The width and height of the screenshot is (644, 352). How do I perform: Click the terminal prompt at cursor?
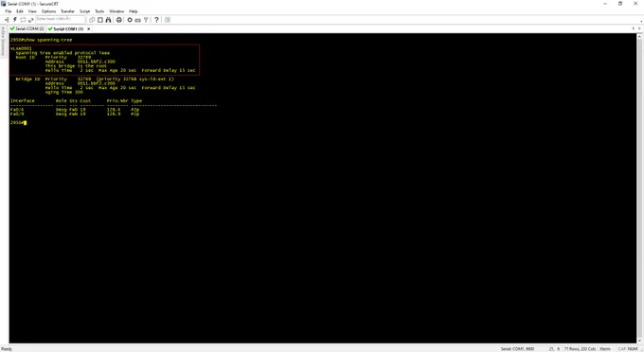(x=18, y=123)
